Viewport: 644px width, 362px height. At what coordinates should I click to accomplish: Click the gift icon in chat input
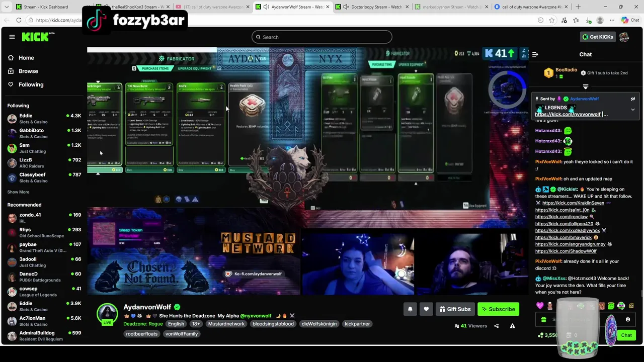(543, 319)
